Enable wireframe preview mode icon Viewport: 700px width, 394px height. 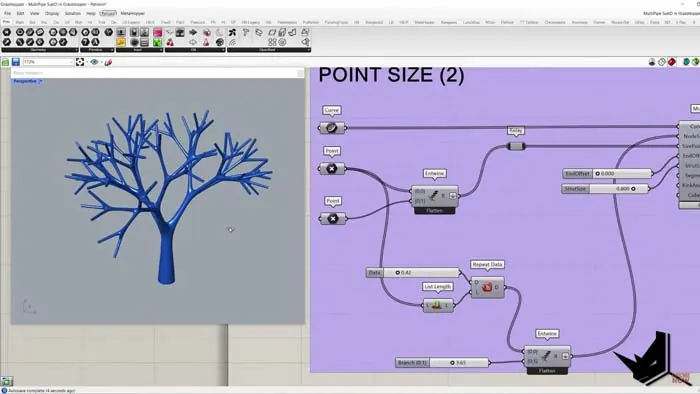[662, 62]
